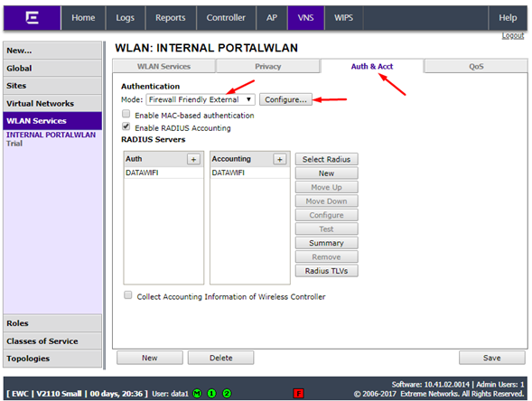
Task: Click the green 1 status indicator
Action: tap(211, 393)
